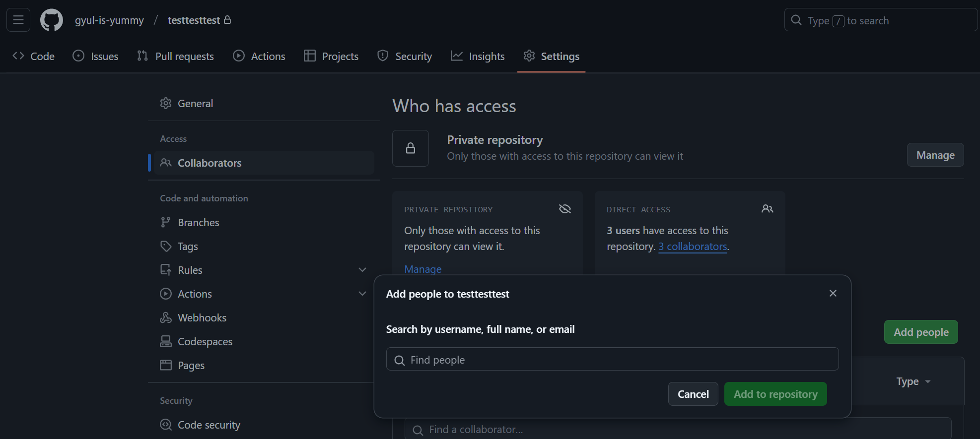
Task: Click the Code security scan icon
Action: pos(166,425)
